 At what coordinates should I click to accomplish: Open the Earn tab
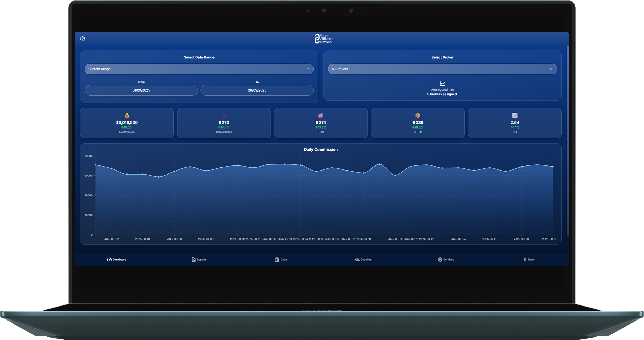[528, 260]
